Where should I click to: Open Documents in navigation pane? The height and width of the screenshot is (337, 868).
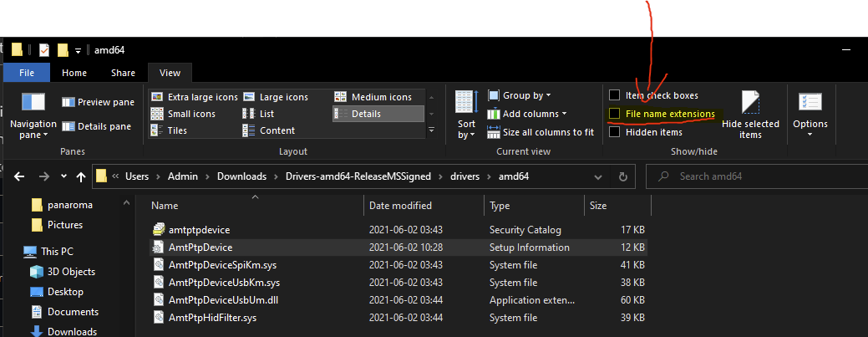pyautogui.click(x=64, y=312)
